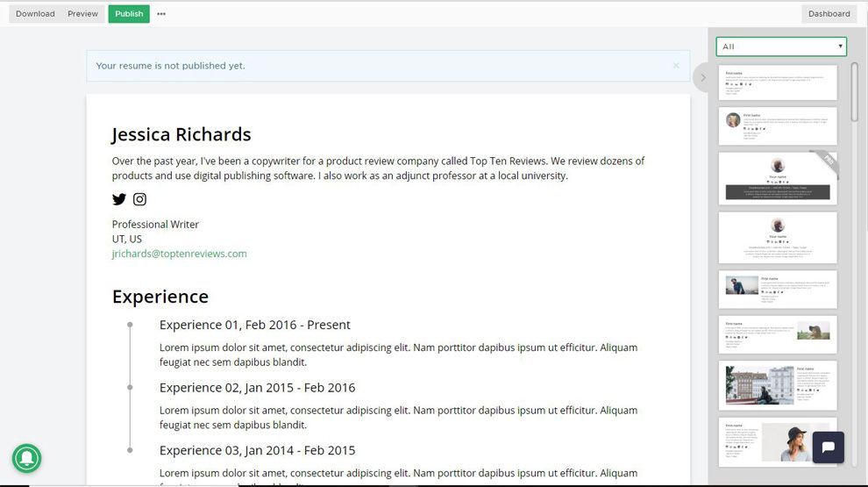Open the Twitter profile icon
This screenshot has width=868, height=487.
(119, 199)
